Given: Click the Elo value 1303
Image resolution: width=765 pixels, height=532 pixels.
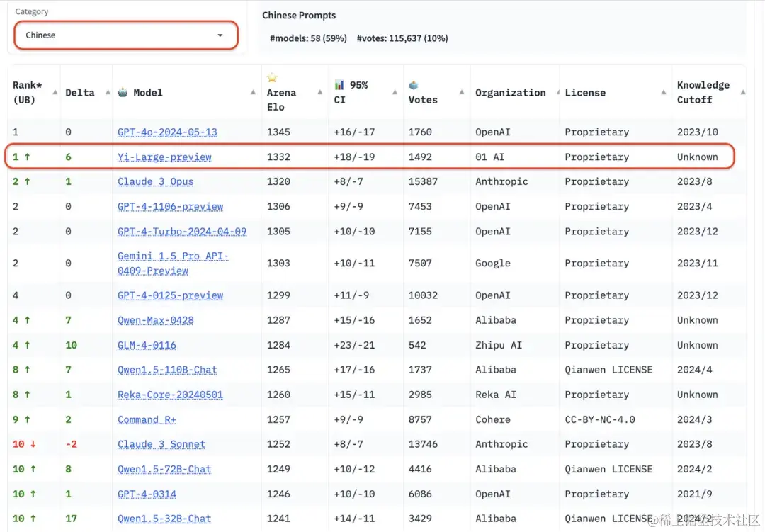Looking at the screenshot, I should [x=278, y=263].
